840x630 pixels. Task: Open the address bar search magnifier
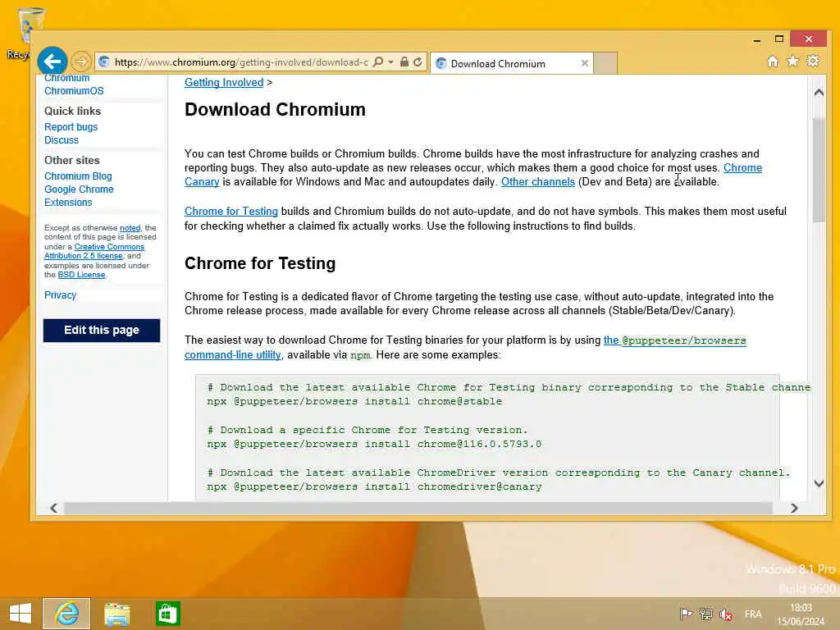(x=378, y=62)
